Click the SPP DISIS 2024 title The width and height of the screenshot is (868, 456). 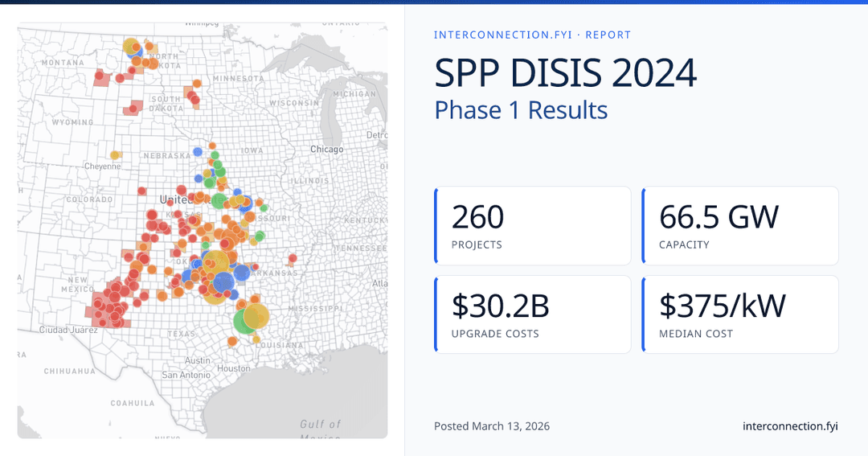(565, 72)
